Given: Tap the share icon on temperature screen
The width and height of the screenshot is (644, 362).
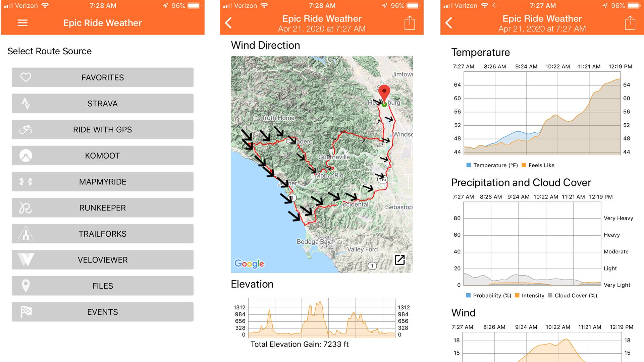Looking at the screenshot, I should pyautogui.click(x=630, y=23).
